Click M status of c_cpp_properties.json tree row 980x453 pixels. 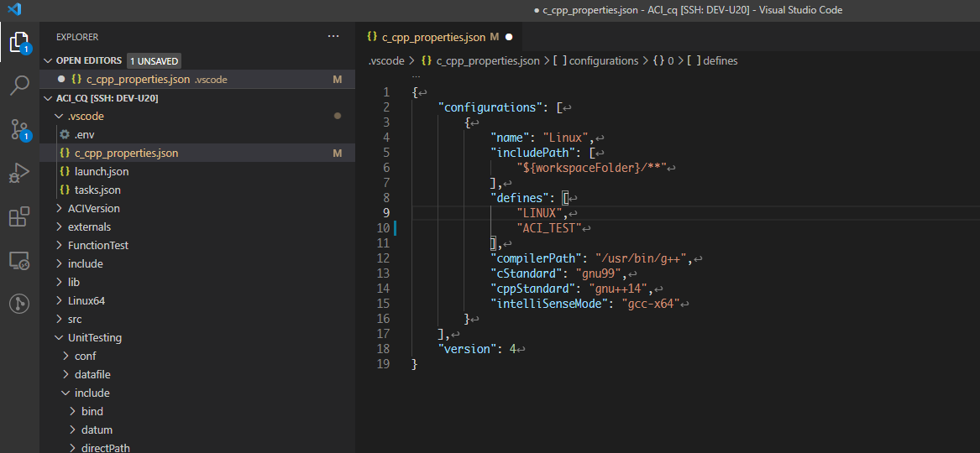click(x=338, y=153)
